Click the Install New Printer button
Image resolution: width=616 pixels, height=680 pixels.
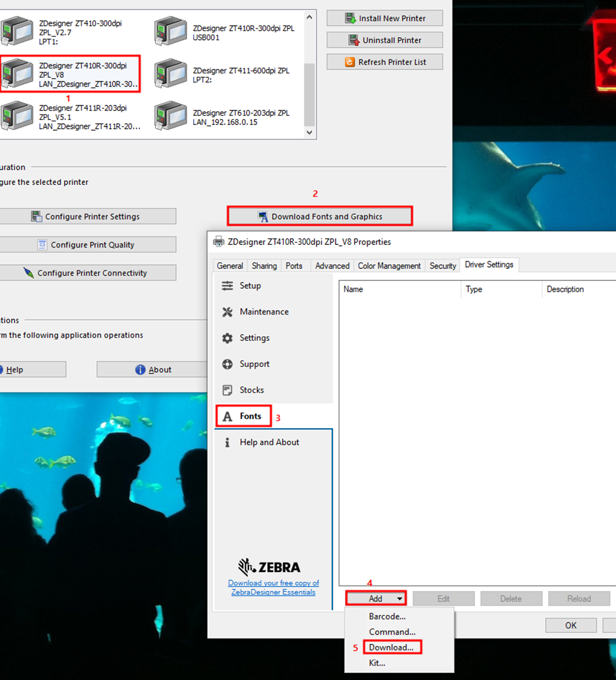384,18
